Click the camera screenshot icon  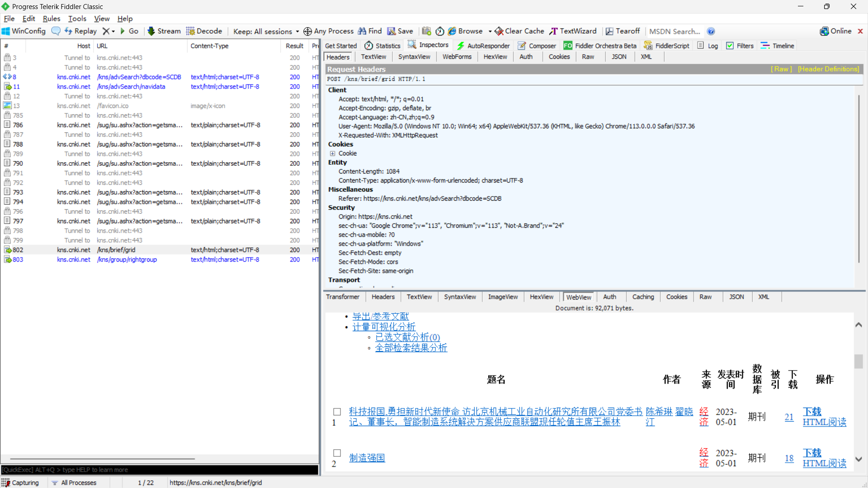click(426, 31)
